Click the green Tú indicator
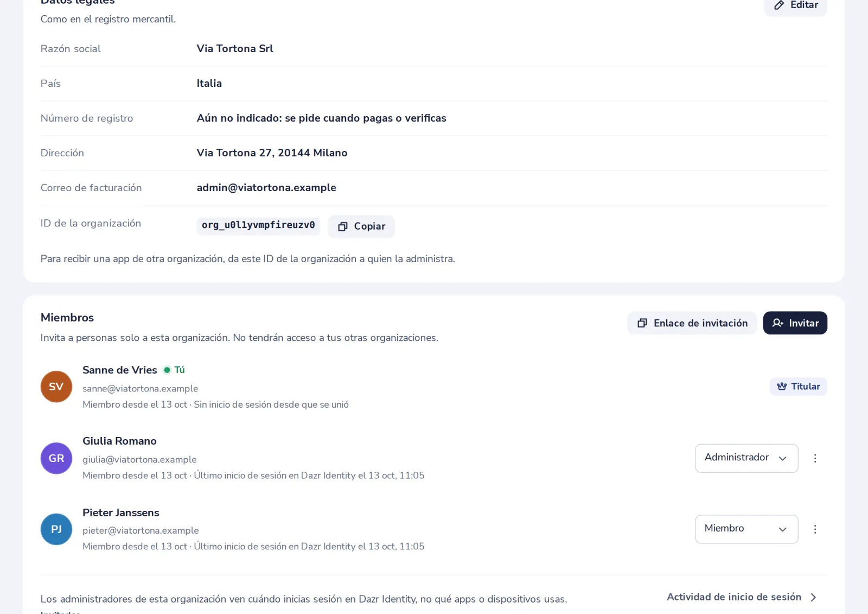 (x=174, y=370)
